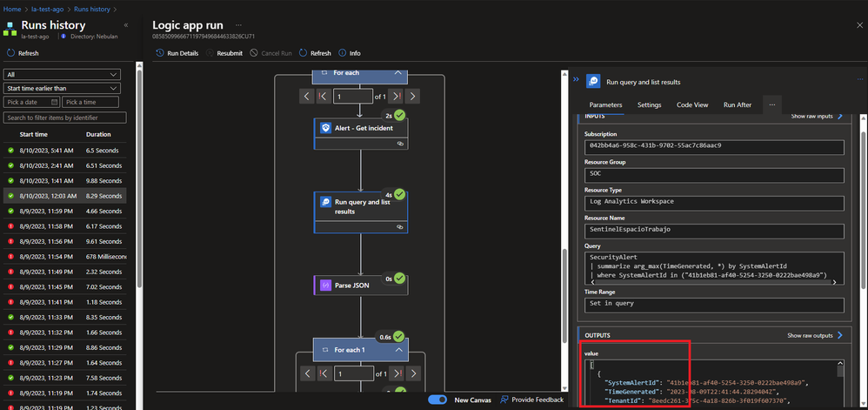Image resolution: width=868 pixels, height=410 pixels.
Task: Collapse the Runs history pane chevron
Action: coord(125,25)
